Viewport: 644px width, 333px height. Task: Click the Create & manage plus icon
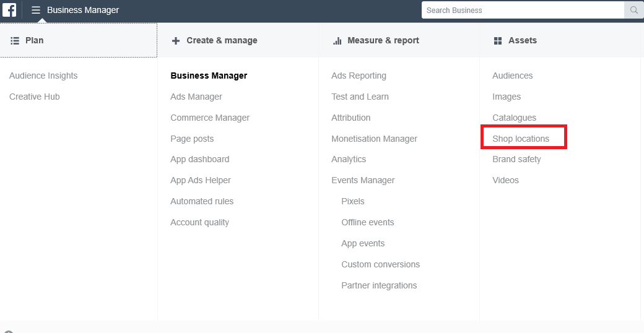[x=176, y=41]
